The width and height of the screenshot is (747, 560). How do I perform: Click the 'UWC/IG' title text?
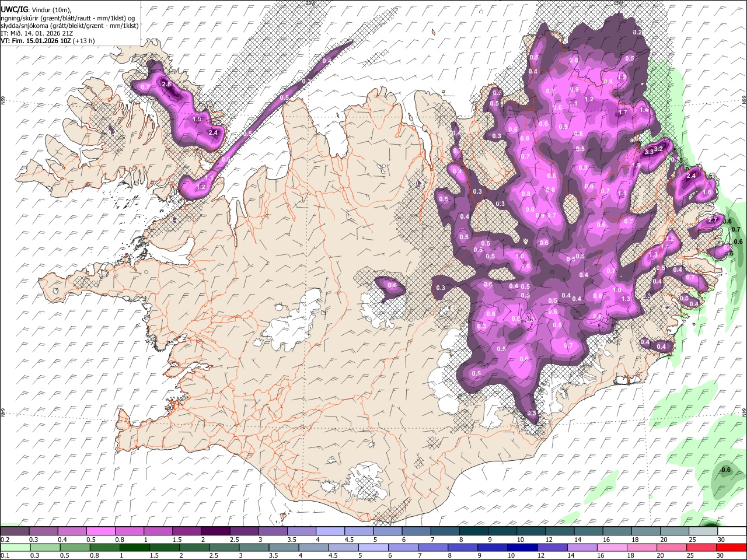(13, 10)
